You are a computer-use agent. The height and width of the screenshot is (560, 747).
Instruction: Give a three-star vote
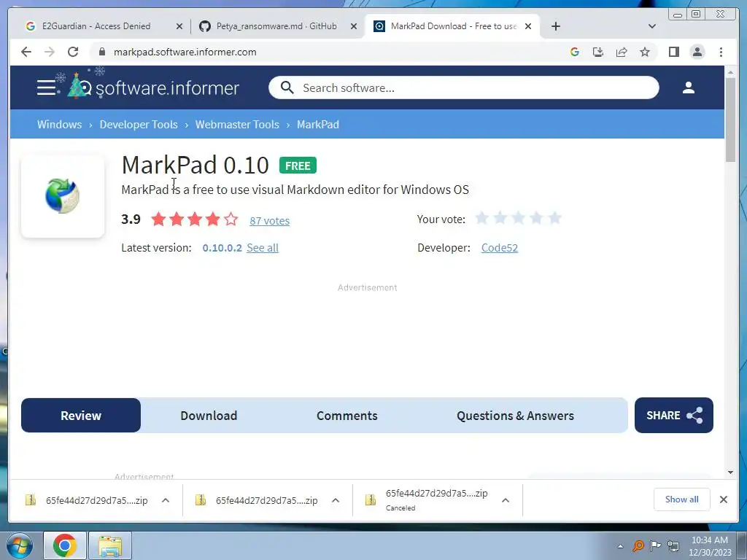[x=519, y=218]
